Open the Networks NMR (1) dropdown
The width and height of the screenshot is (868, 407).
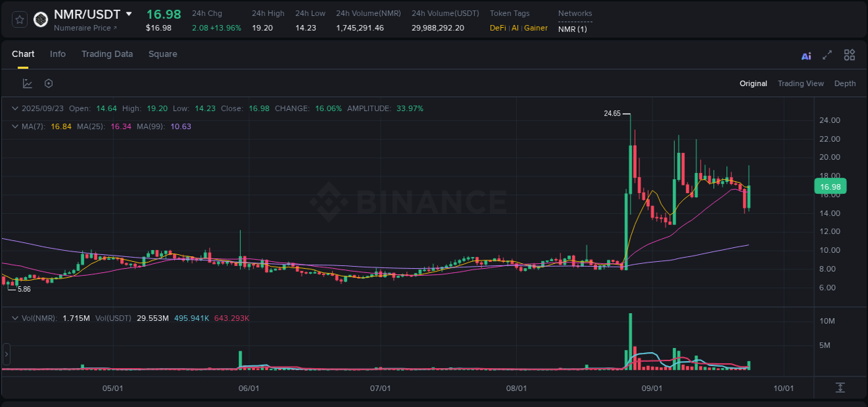pos(571,29)
